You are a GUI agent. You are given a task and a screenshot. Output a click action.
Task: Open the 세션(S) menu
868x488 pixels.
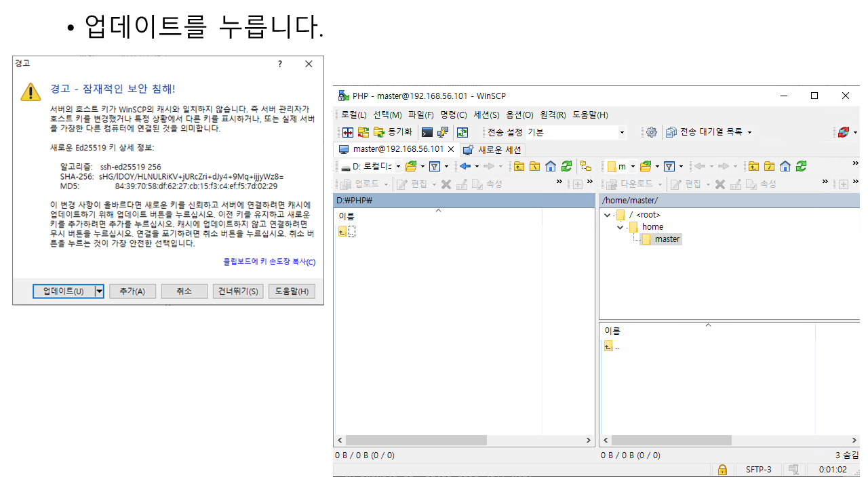[486, 115]
